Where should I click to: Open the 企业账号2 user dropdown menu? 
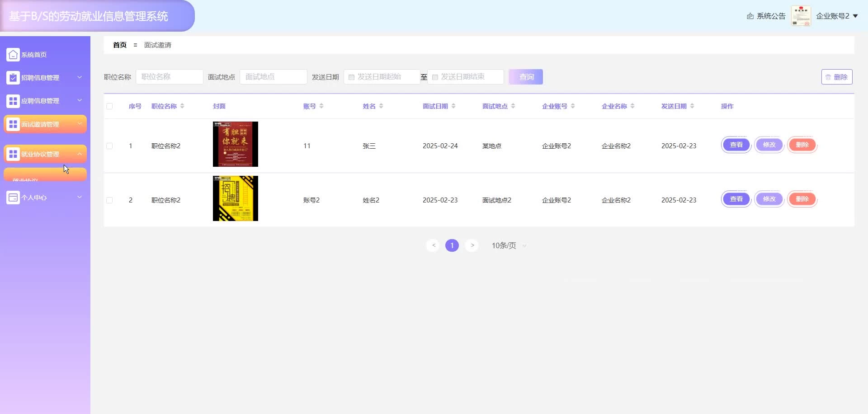(x=837, y=16)
